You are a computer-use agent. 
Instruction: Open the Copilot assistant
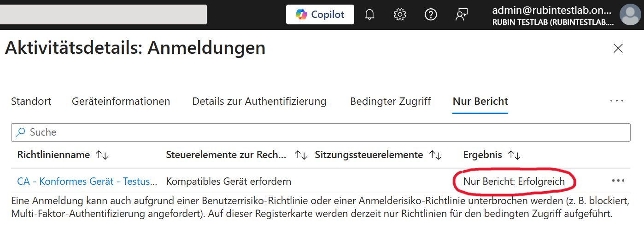pos(320,15)
